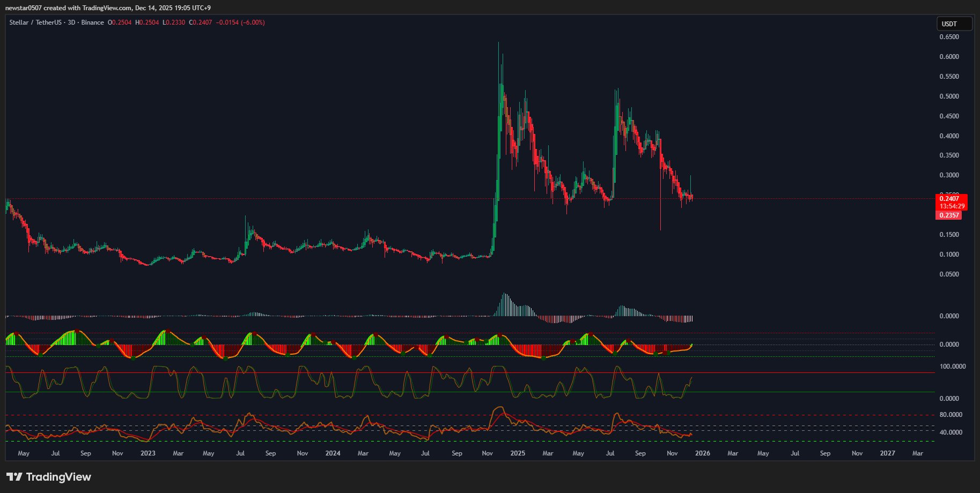The width and height of the screenshot is (980, 493).
Task: Click the 80.0000 RSI axis label
Action: click(950, 415)
